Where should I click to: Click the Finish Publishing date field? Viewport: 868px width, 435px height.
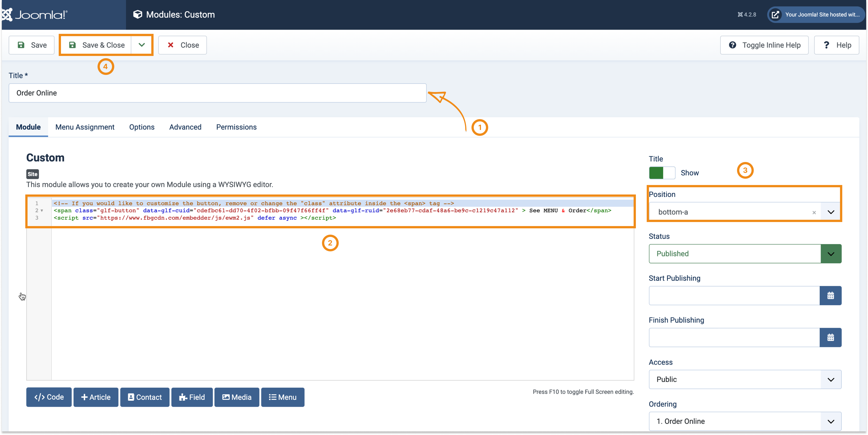[x=734, y=337]
